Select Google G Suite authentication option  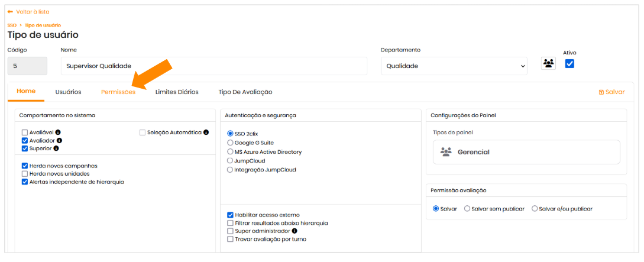pos(230,143)
